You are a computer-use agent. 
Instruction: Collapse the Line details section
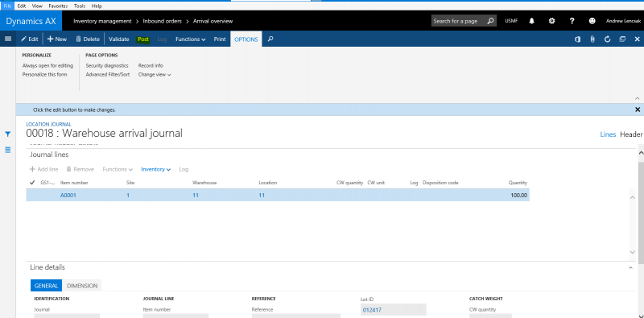click(x=630, y=267)
